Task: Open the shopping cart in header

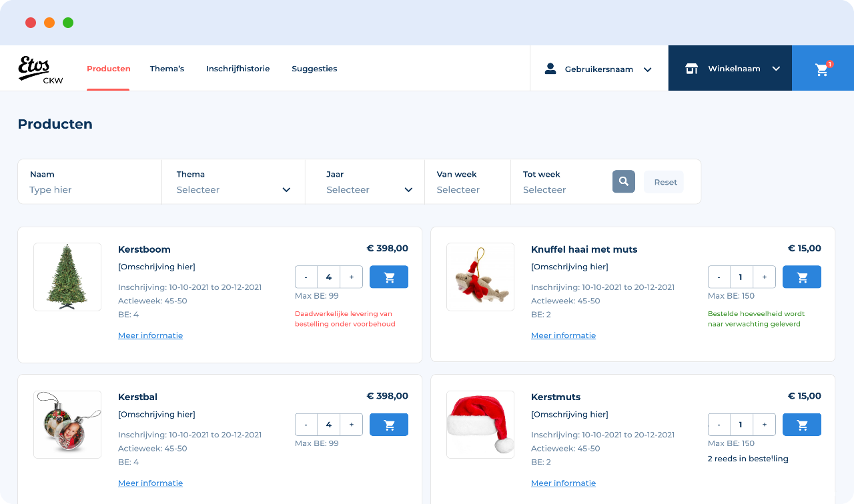Action: (x=823, y=69)
